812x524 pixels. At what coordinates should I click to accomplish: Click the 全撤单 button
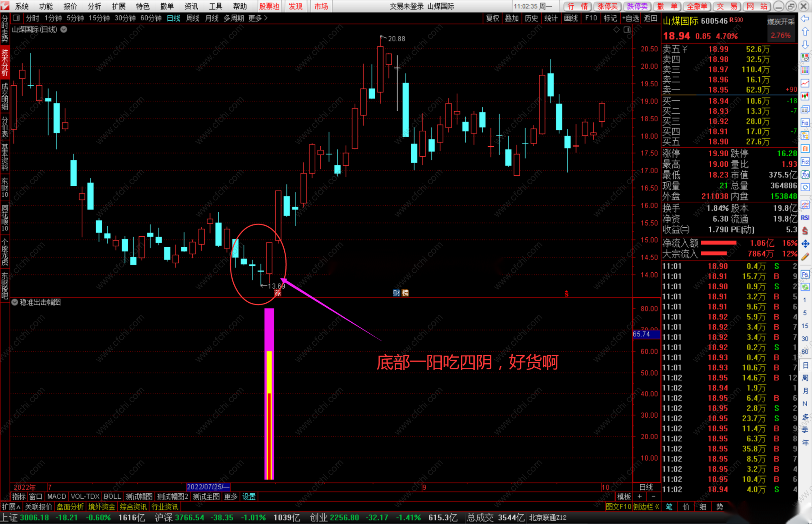697,6
